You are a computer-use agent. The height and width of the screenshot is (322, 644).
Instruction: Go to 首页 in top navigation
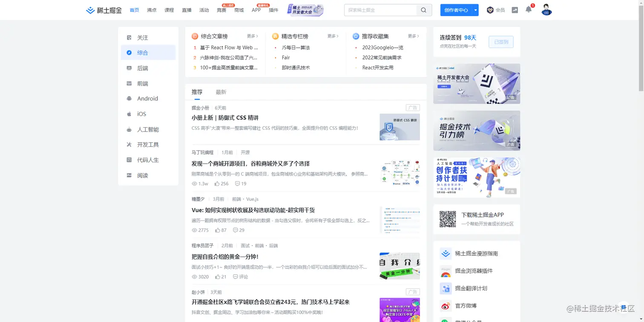[x=134, y=10]
